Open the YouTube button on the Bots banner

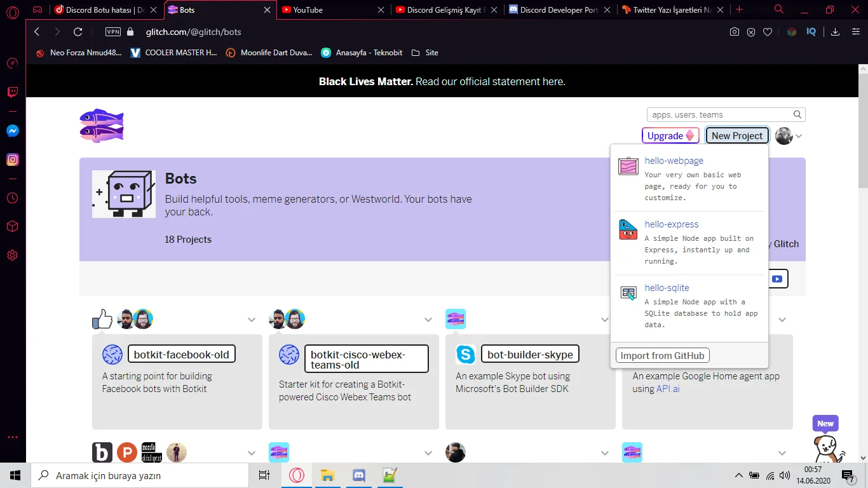point(777,279)
